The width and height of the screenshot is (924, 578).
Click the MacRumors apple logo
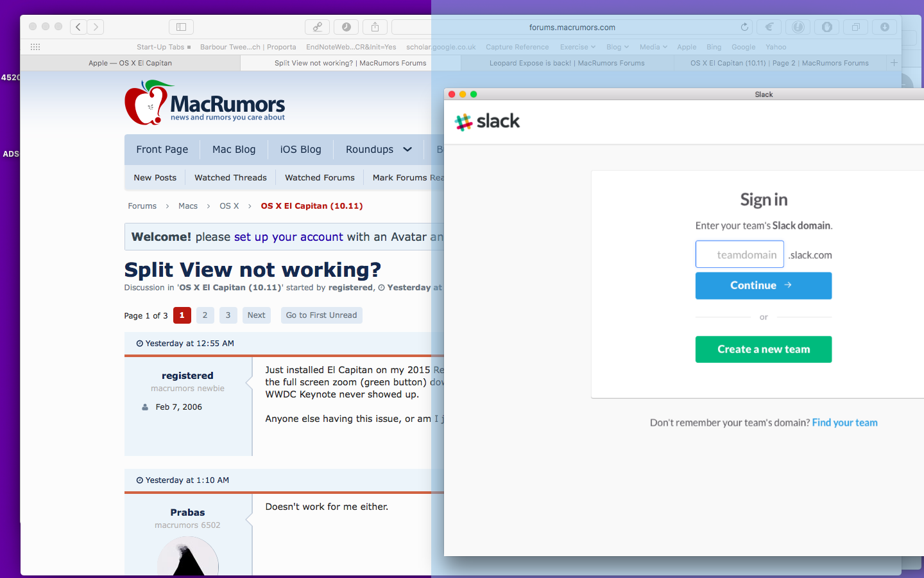click(148, 103)
